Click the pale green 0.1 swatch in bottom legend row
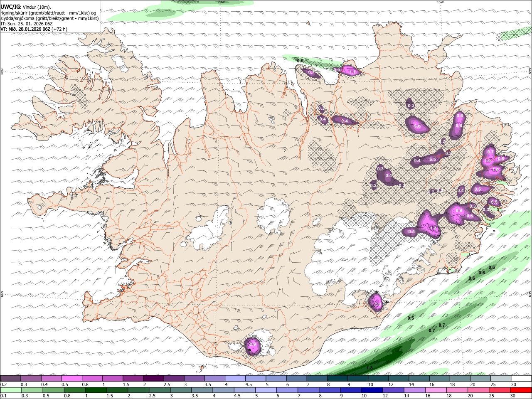This screenshot has height=399, width=532. click(11, 390)
